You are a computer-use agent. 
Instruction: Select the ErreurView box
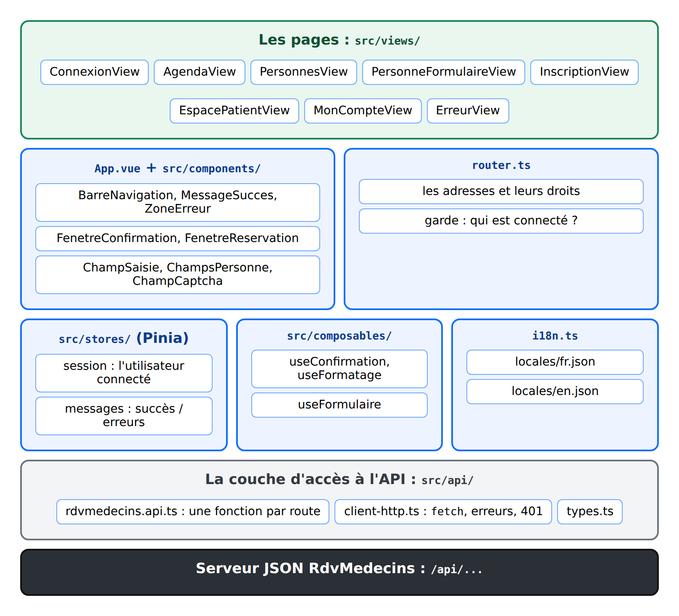[468, 111]
